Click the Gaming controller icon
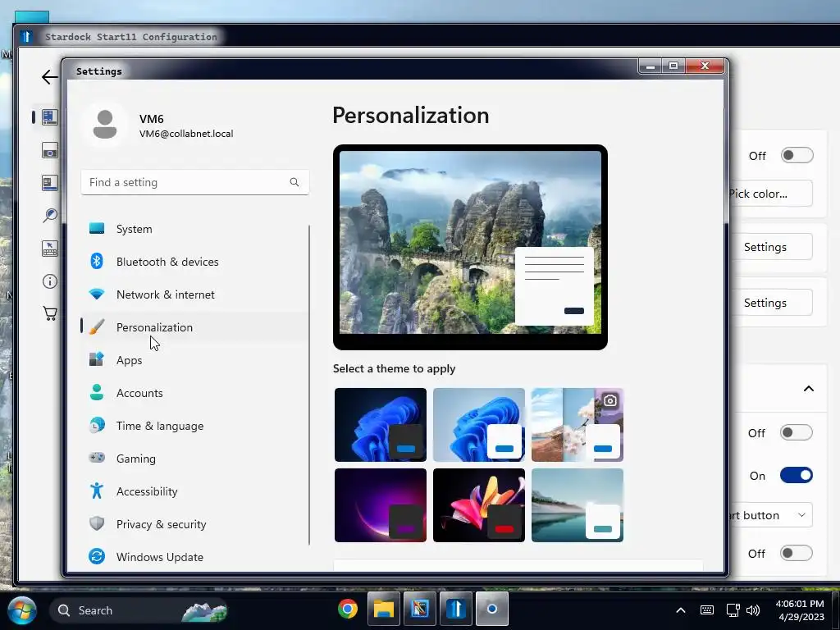 point(97,458)
